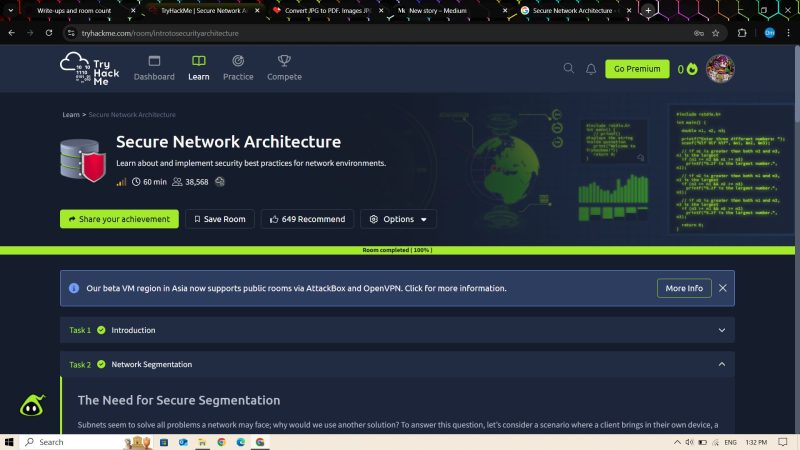The width and height of the screenshot is (800, 450).
Task: Click the Task 1 green completion checkmark
Action: (x=101, y=330)
